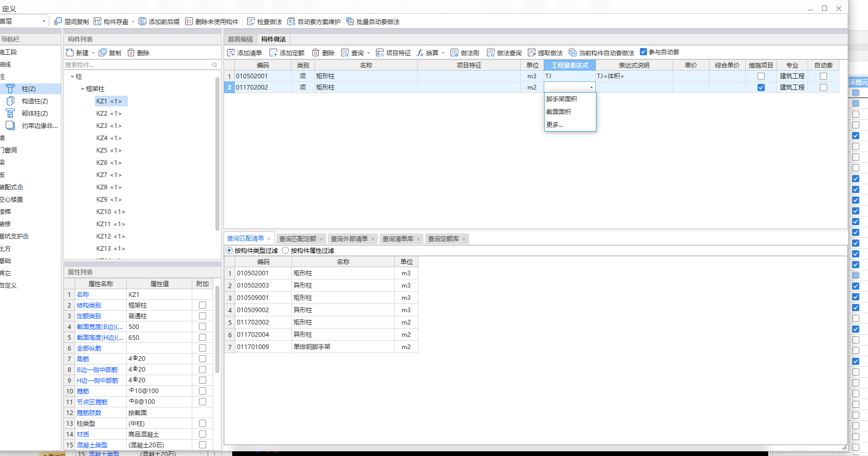Toggle 自动套 checkbox for row 011702002

[824, 88]
